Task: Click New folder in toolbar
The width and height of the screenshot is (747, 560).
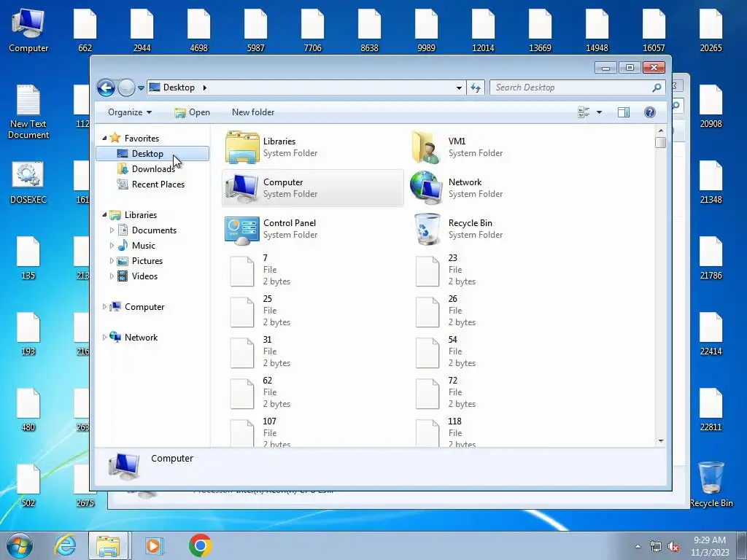Action: [253, 112]
